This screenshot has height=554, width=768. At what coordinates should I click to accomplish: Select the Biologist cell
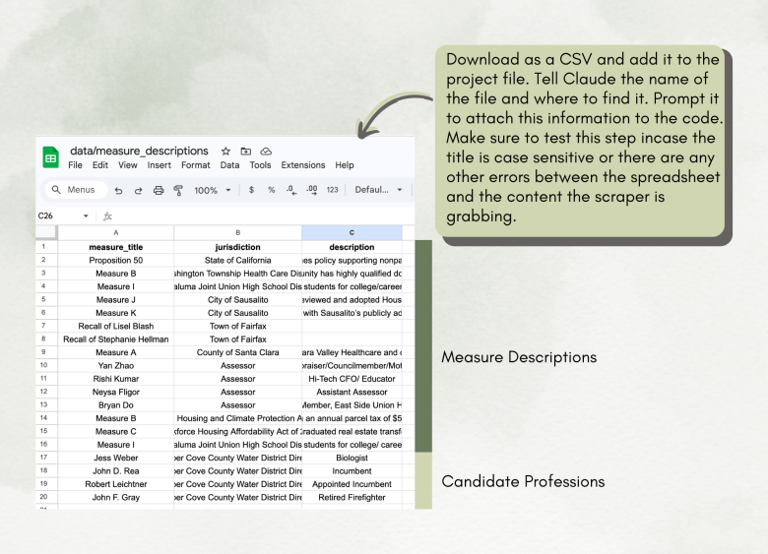(x=352, y=458)
